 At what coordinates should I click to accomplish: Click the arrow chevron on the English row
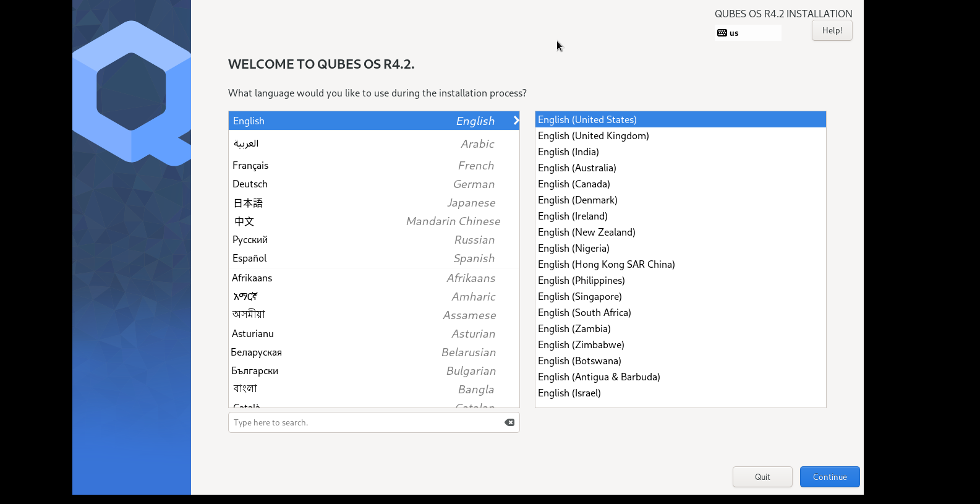pos(516,121)
